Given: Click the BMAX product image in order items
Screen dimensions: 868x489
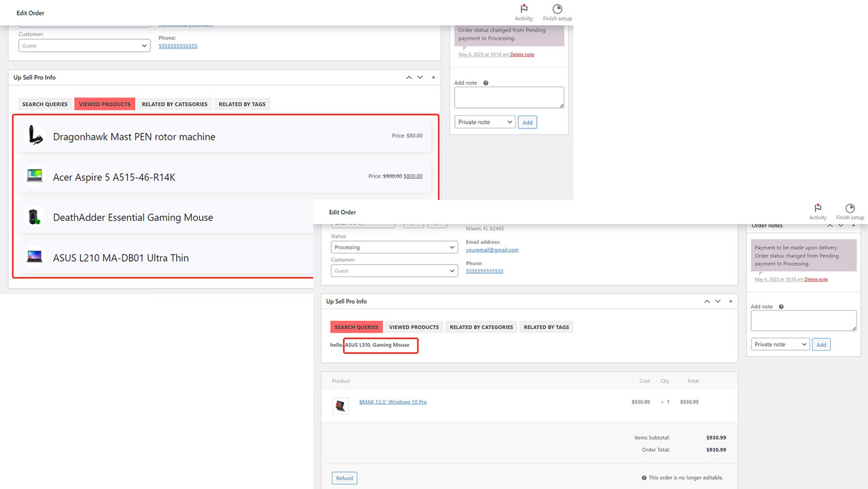Looking at the screenshot, I should 340,406.
